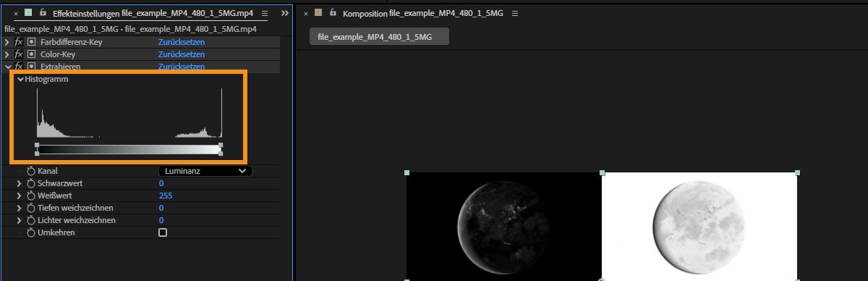The width and height of the screenshot is (868, 281).
Task: Reset Extrahieren via Zurücksetzen
Action: [182, 67]
